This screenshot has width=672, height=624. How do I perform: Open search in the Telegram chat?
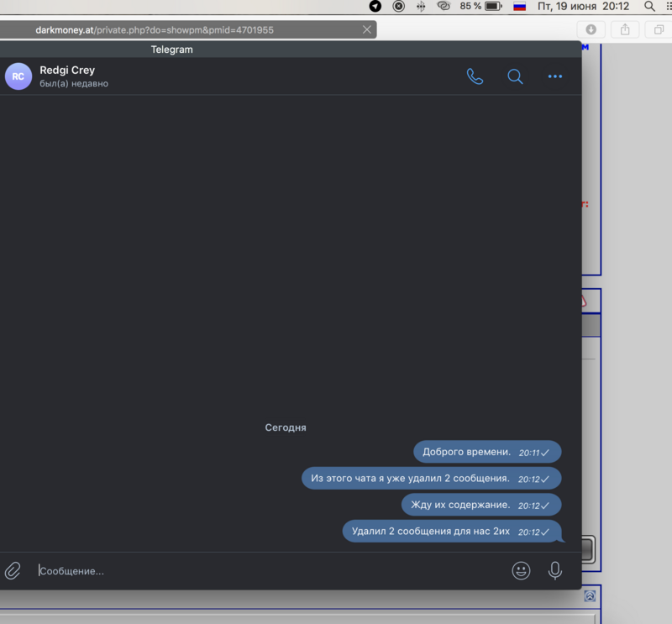[x=515, y=76]
